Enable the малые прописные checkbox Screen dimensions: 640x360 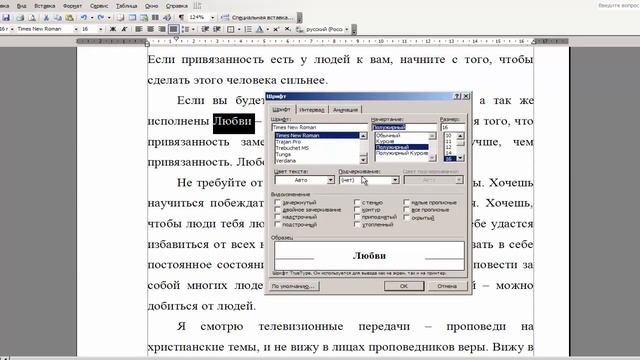point(406,202)
